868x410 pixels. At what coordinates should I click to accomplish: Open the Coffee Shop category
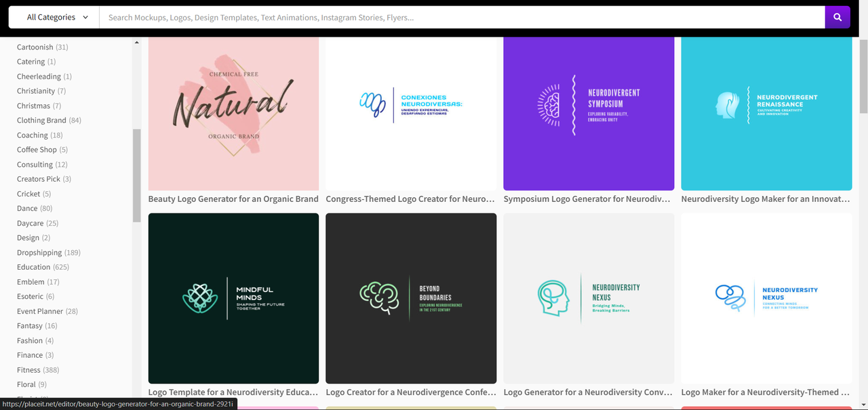pyautogui.click(x=42, y=150)
